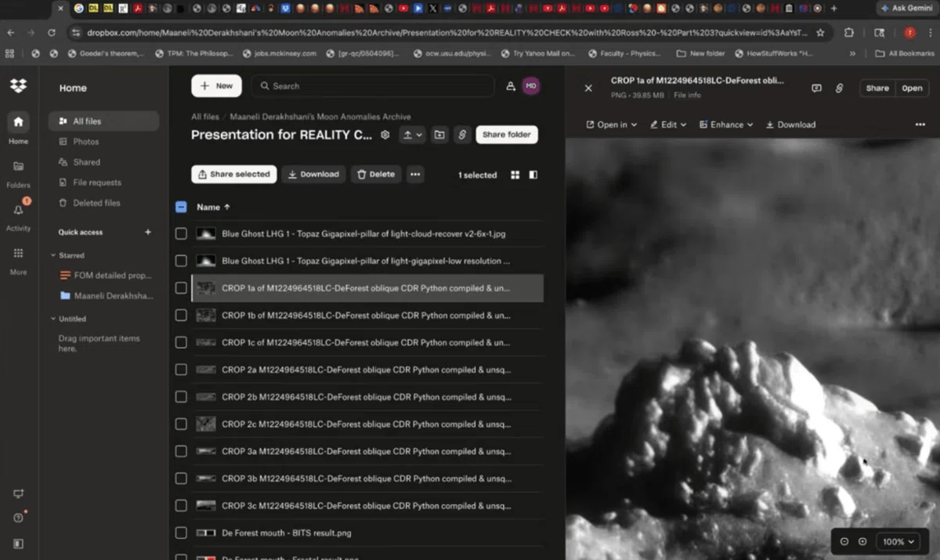
Task: Expand the Edit dropdown
Action: [668, 125]
